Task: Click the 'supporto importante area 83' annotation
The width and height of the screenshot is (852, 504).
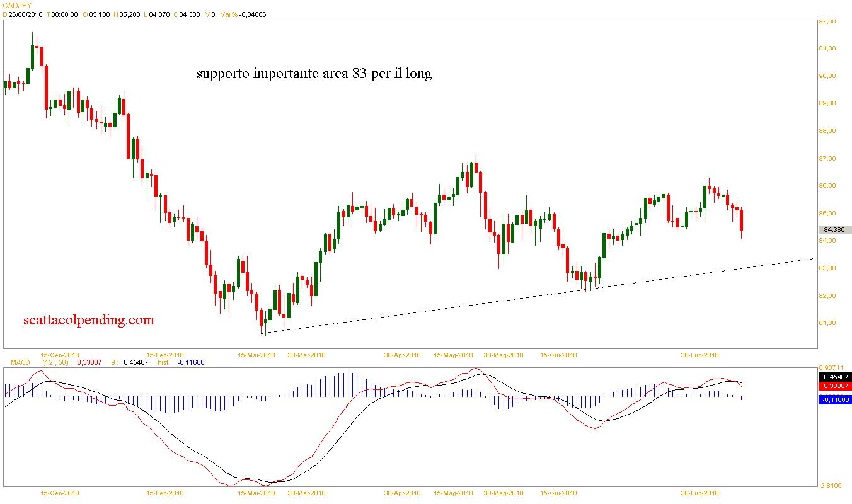Action: (x=314, y=74)
